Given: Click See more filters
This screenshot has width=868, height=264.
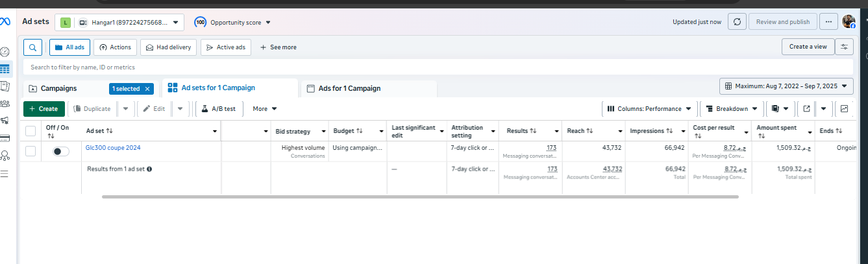Looking at the screenshot, I should coord(279,47).
